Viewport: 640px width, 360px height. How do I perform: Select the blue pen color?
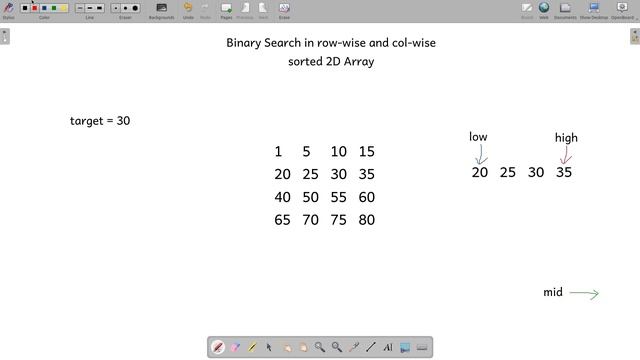(x=44, y=8)
